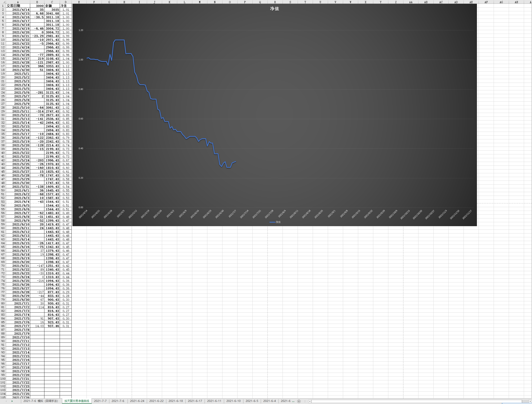Select row 50 header

click(x=3, y=190)
